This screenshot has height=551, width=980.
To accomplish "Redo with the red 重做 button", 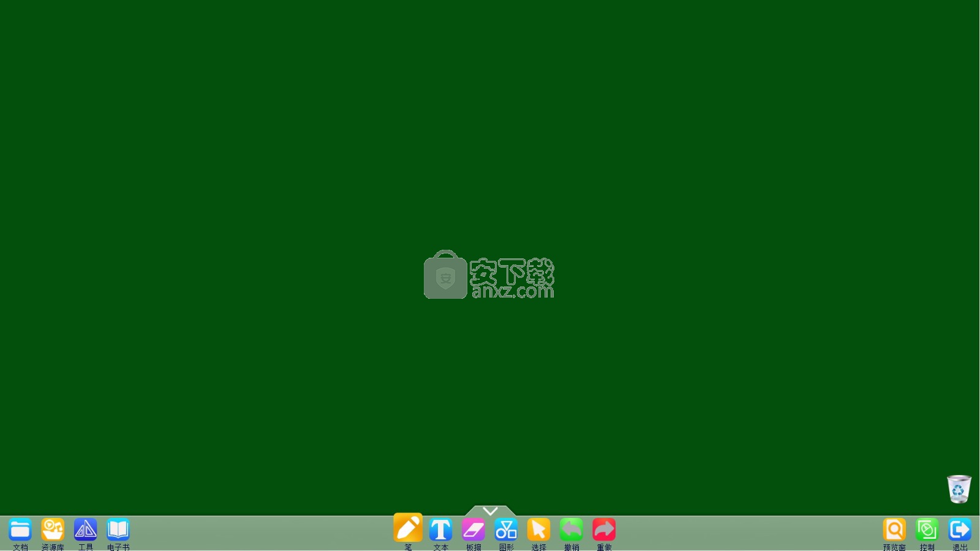I will click(x=604, y=530).
